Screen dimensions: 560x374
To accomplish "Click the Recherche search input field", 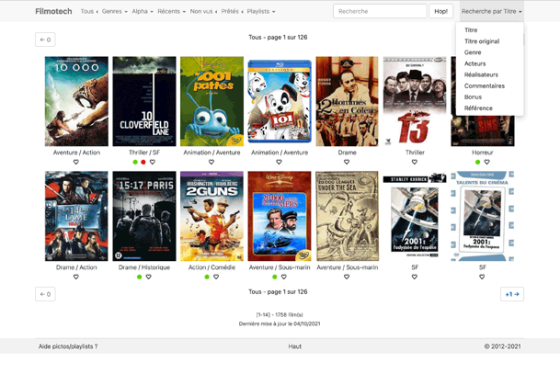I will [x=380, y=11].
